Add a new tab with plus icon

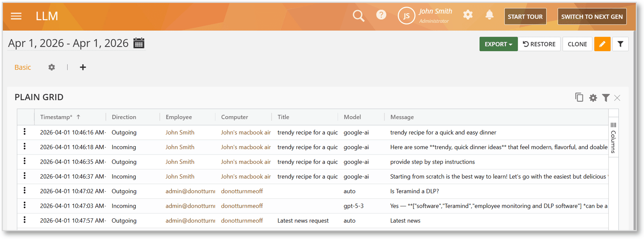point(83,67)
